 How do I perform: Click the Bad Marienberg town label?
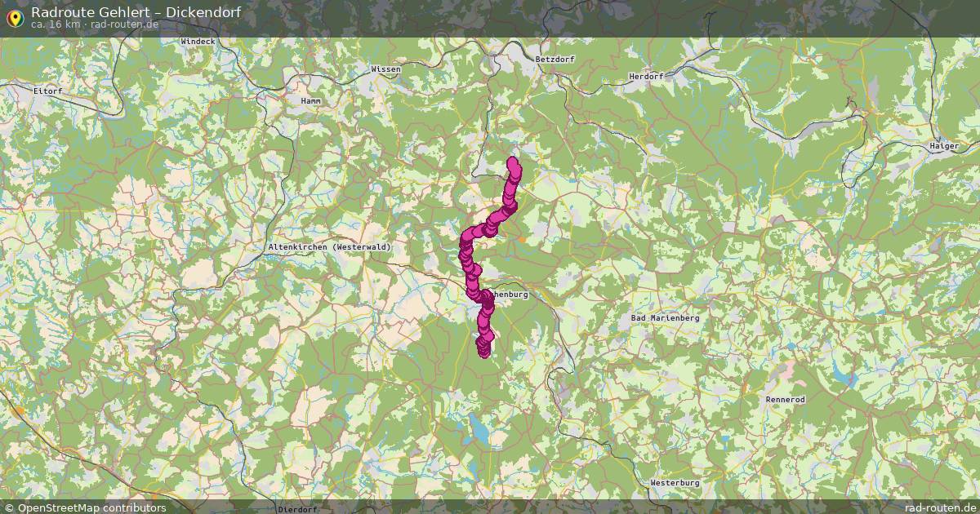[666, 318]
